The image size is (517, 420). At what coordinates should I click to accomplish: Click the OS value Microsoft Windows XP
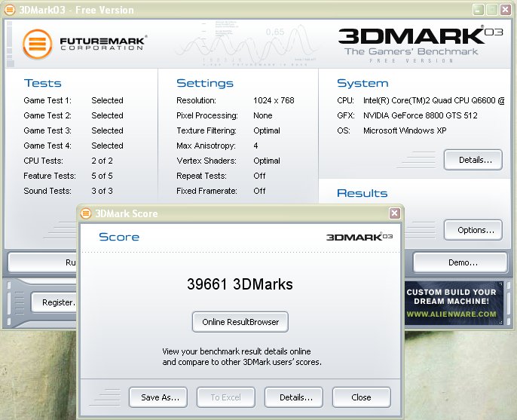405,130
